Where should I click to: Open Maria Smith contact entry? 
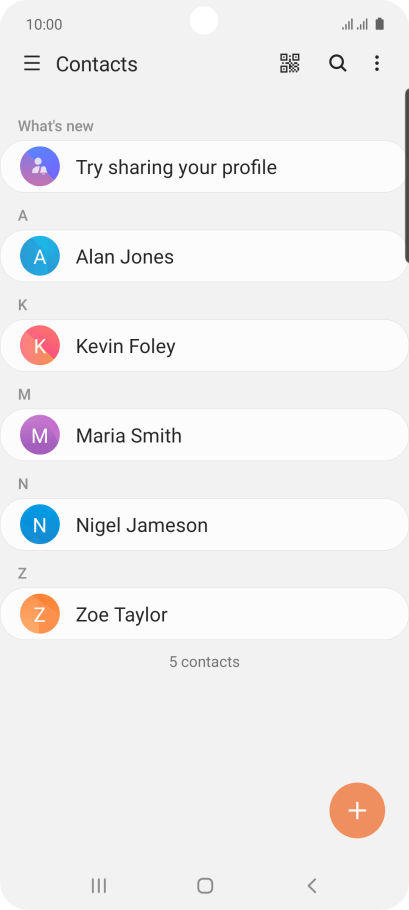pyautogui.click(x=204, y=435)
